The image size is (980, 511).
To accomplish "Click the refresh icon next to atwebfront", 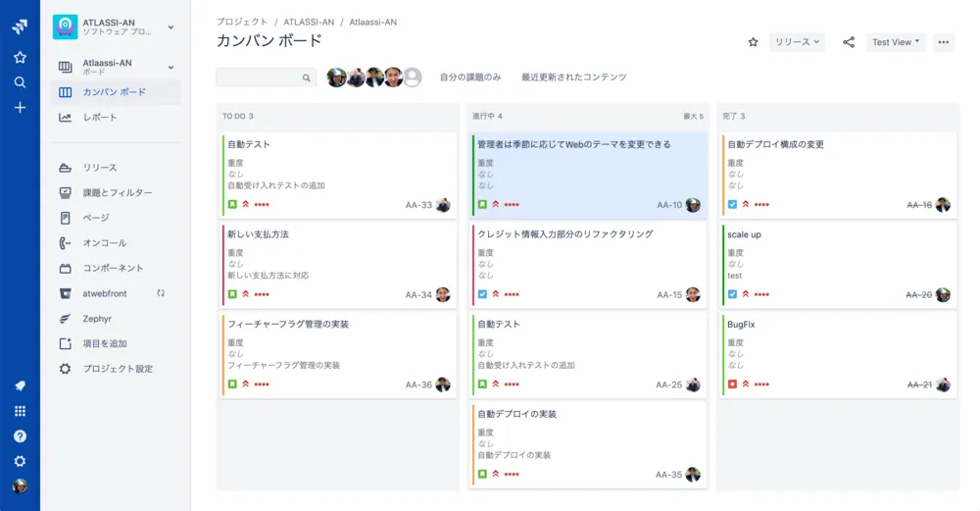I will (x=161, y=293).
